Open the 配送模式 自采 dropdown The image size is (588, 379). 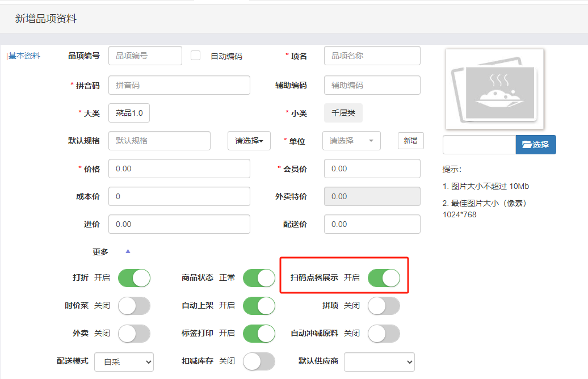124,362
